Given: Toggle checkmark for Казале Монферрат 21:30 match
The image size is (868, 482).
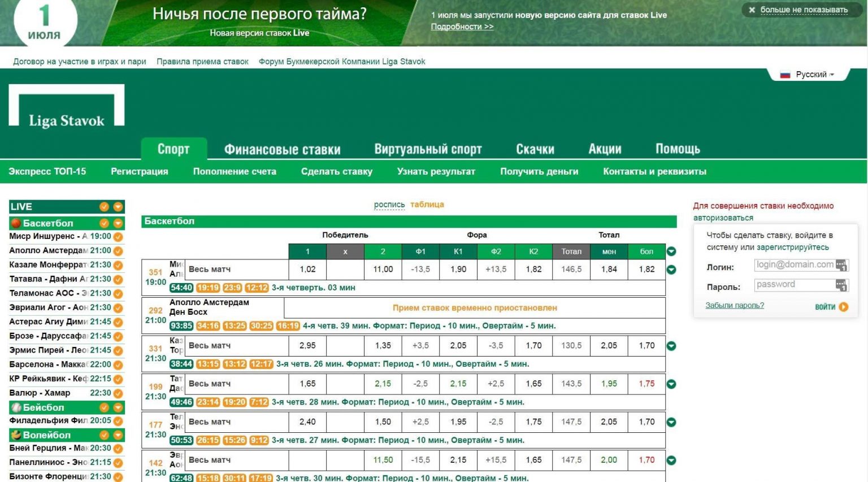Looking at the screenshot, I should coord(118,265).
